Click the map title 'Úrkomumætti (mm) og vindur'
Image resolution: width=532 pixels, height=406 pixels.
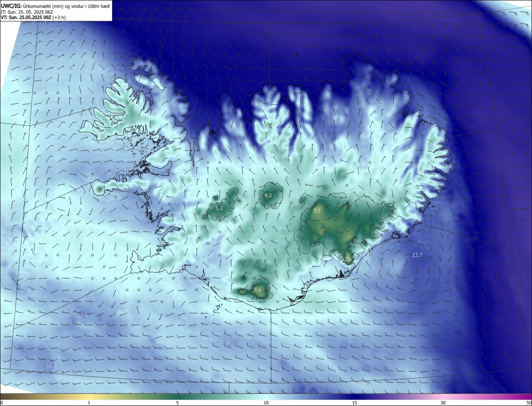tap(53, 6)
